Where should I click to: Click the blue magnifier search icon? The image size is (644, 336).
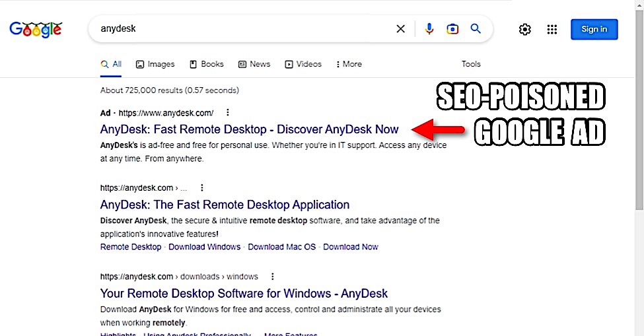(x=476, y=29)
